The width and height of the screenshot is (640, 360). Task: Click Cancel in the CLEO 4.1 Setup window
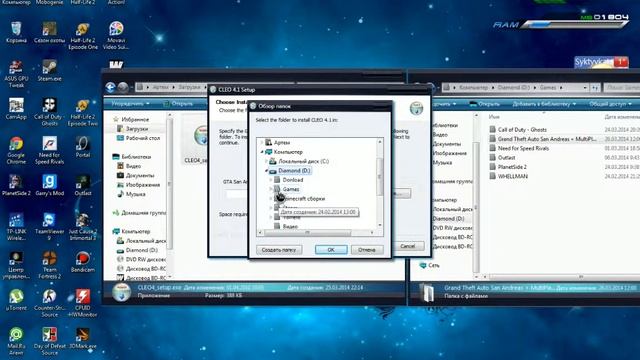[x=408, y=246]
